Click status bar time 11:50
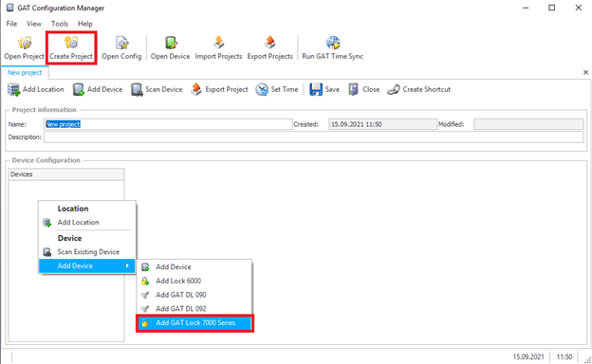The image size is (592, 364). coord(564,356)
